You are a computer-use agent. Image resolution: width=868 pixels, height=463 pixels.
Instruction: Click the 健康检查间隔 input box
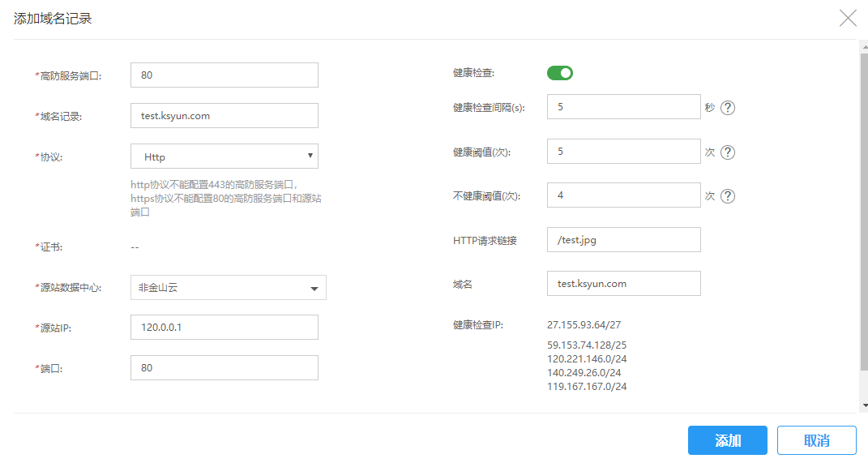[x=623, y=107]
